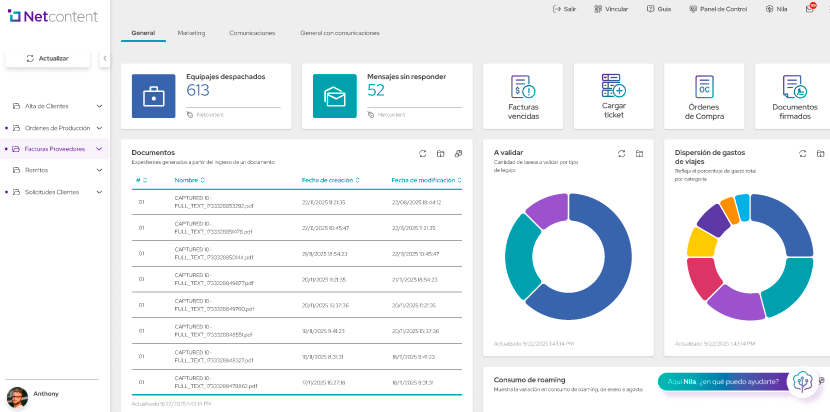This screenshot has height=412, width=830.
Task: Refresh the A validar chart
Action: coord(621,153)
